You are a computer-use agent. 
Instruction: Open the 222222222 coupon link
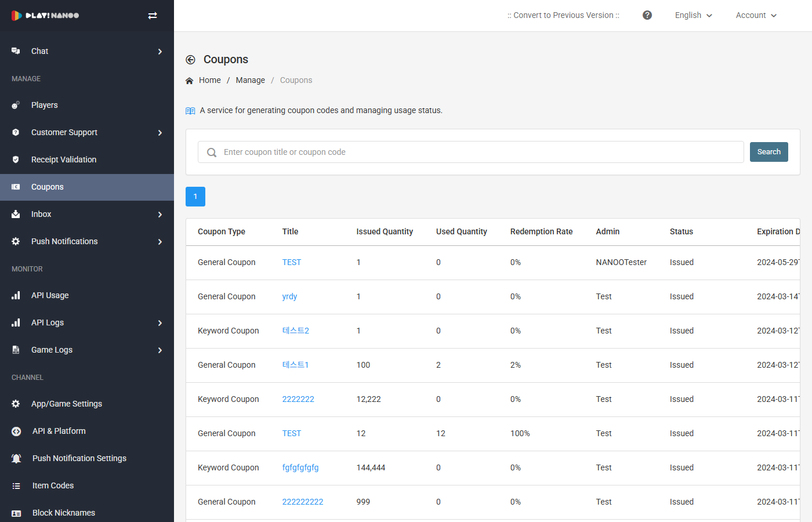303,502
